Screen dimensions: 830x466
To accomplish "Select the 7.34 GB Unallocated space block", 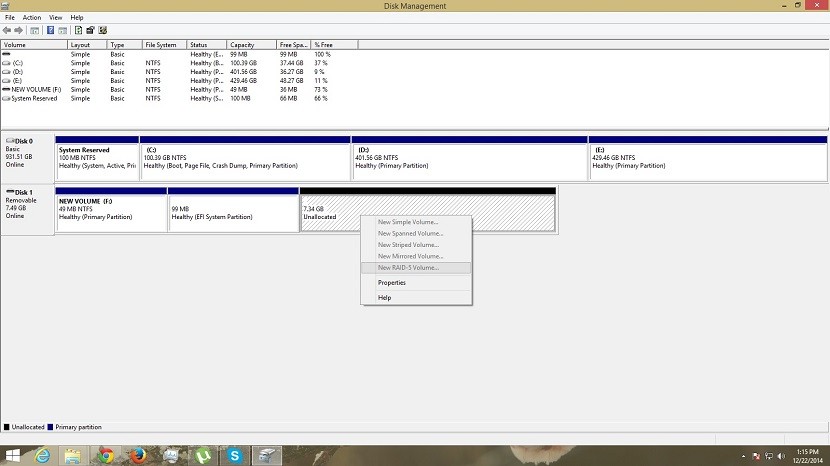I will pyautogui.click(x=428, y=210).
